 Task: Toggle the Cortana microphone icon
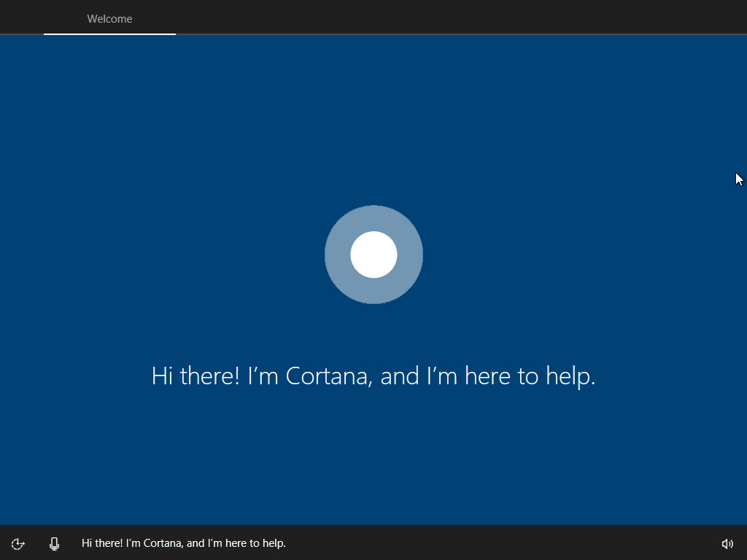pyautogui.click(x=54, y=543)
